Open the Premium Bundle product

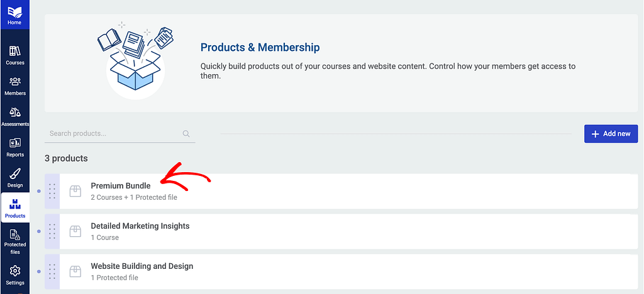coord(121,186)
